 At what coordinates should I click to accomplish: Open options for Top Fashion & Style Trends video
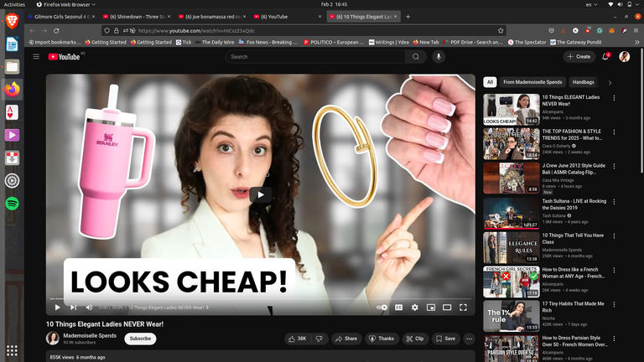pyautogui.click(x=614, y=132)
